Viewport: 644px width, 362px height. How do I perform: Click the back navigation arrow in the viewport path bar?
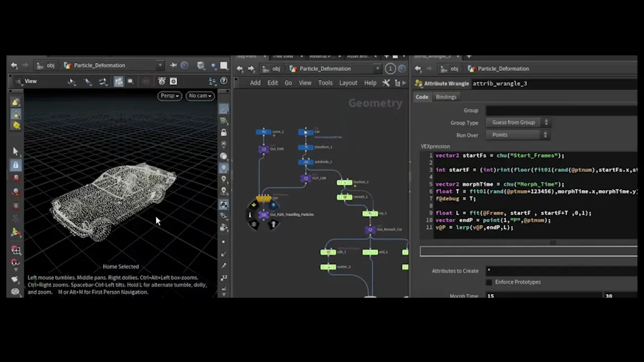14,65
